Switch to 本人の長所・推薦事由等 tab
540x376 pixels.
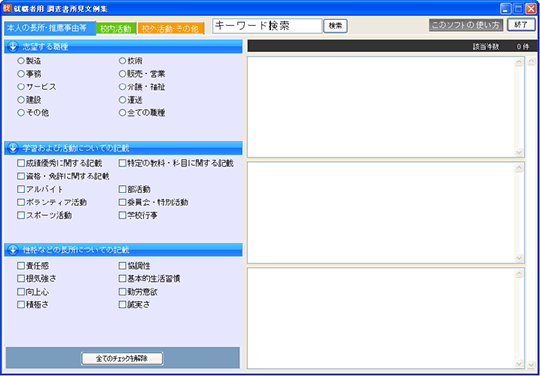tap(50, 28)
